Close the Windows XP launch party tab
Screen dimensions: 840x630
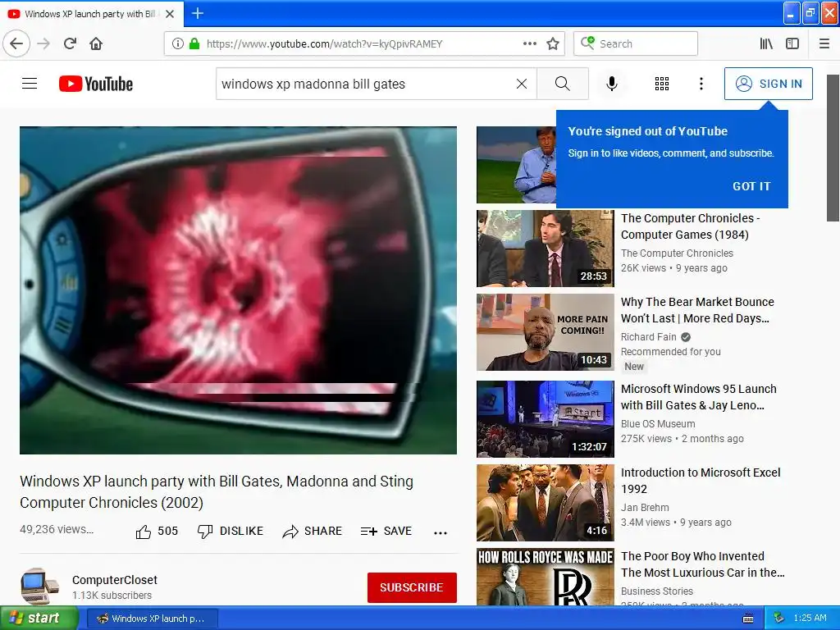tap(170, 14)
